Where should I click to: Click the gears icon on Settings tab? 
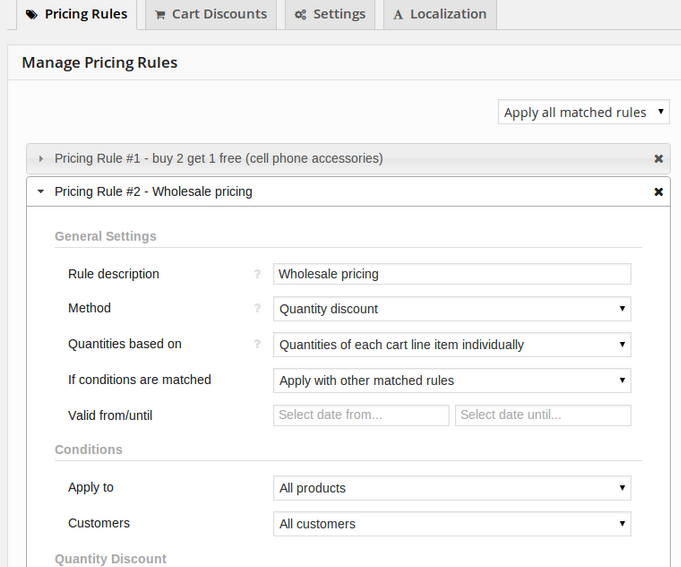pos(300,15)
